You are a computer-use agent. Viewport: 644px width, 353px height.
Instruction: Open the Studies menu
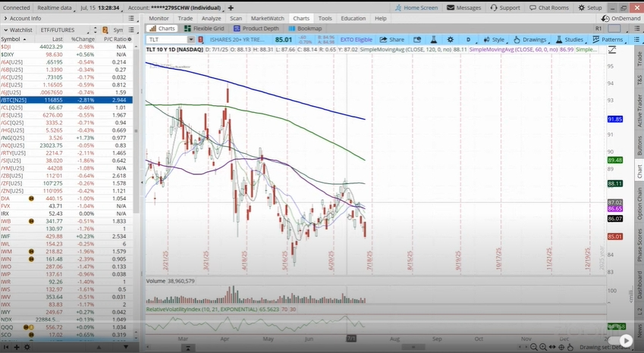[570, 39]
